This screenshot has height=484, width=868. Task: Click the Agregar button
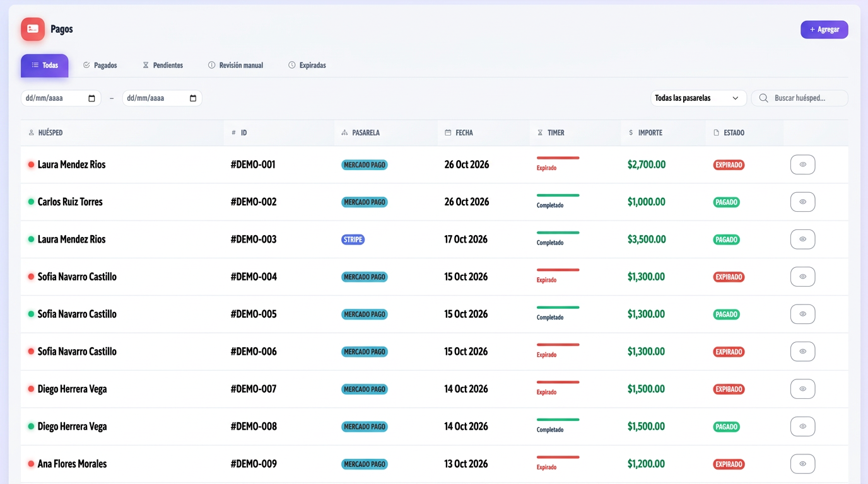(824, 30)
